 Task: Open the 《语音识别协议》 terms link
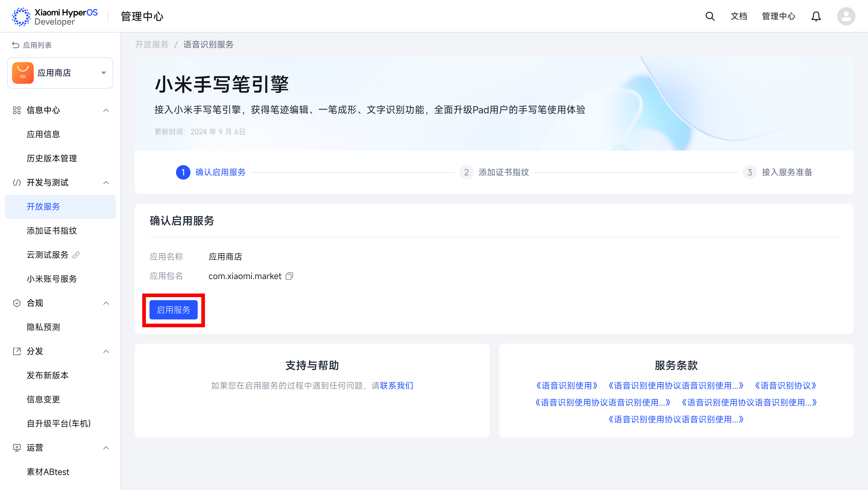pos(785,385)
